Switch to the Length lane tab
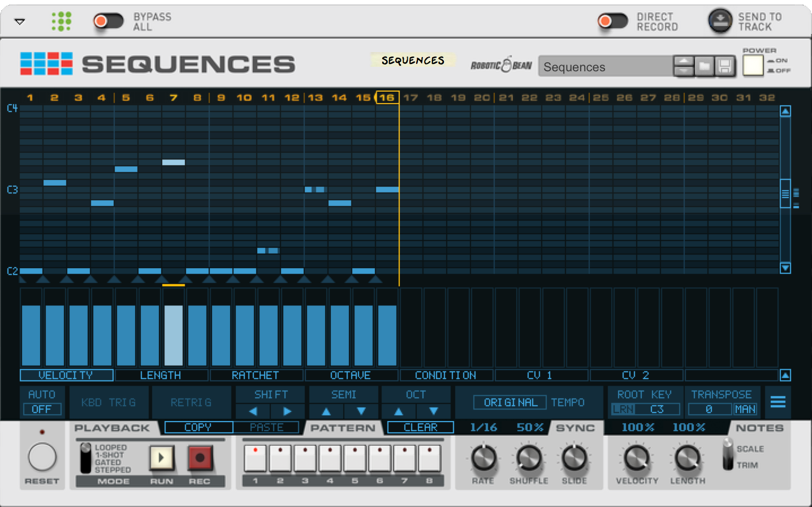 point(161,375)
